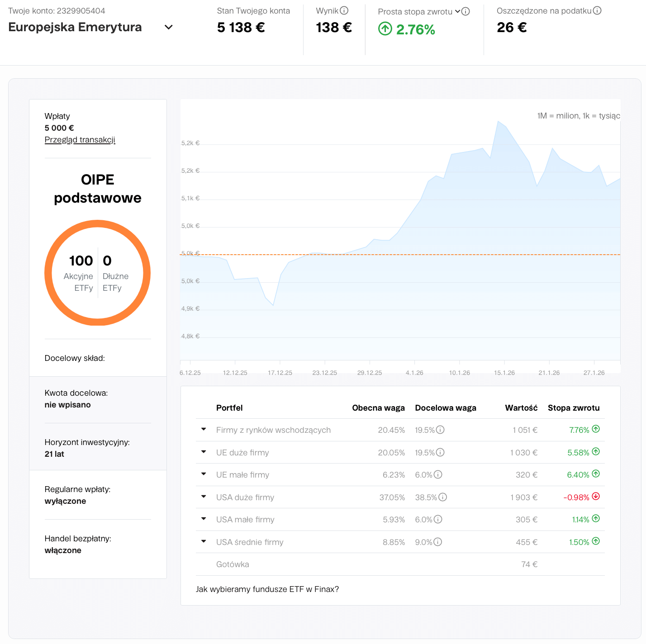Expand the UE małe firmy row

(x=204, y=474)
